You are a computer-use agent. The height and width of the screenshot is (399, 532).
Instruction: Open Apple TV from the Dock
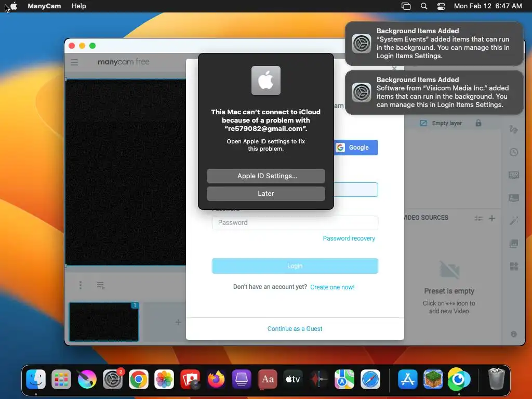(x=293, y=379)
